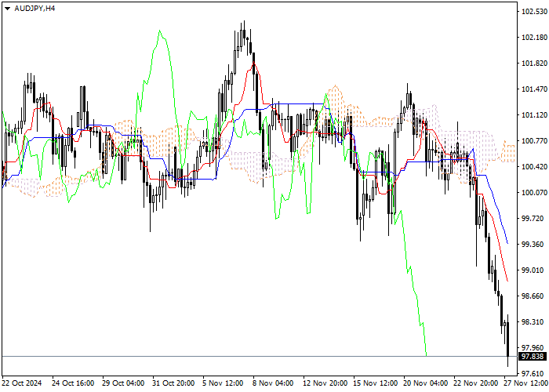Viewport: 549px width, 392px height.
Task: Click the 102.530 price scale label
Action: (x=534, y=12)
